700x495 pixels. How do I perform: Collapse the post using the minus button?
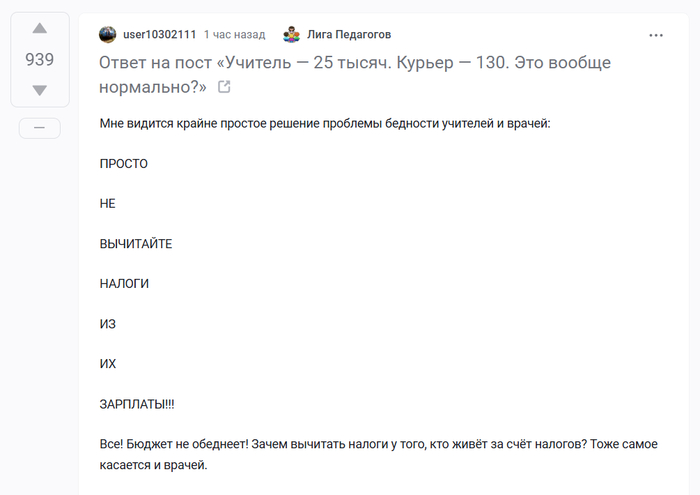[40, 128]
